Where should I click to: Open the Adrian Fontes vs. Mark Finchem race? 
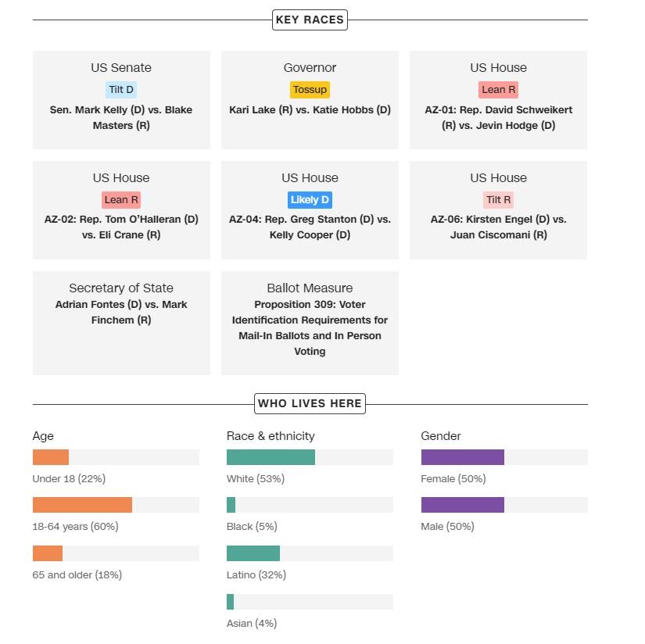coord(121,312)
